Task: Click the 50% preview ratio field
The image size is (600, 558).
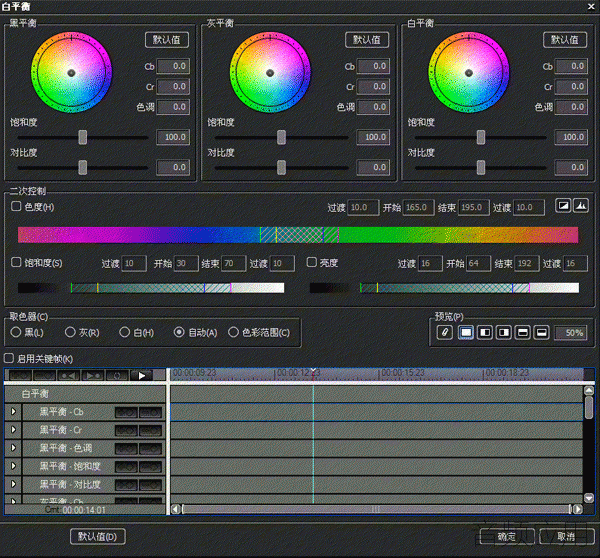Action: (572, 333)
